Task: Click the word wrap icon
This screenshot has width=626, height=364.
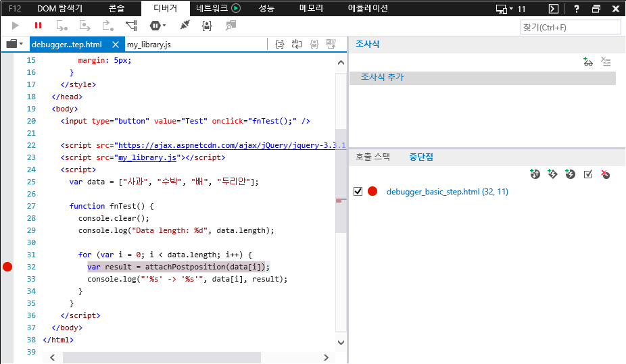Action: click(x=297, y=45)
